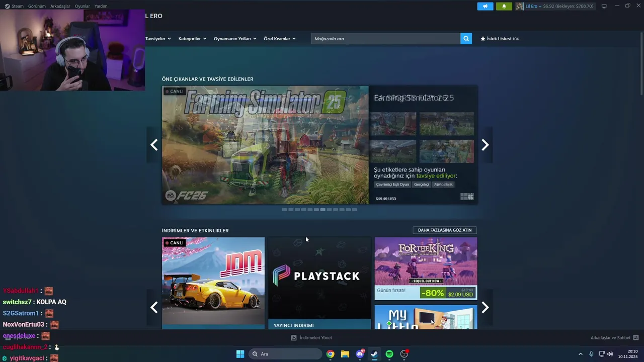Click the $19.99 USD price
This screenshot has height=362, width=644.
(386, 199)
